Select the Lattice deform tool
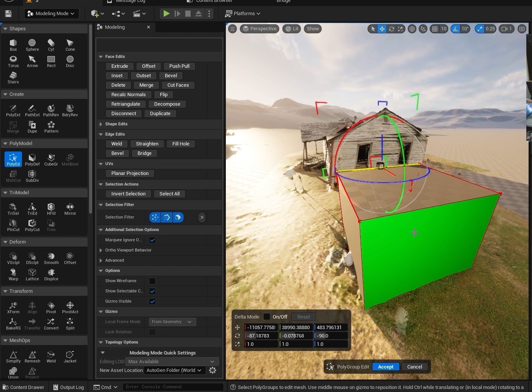532x392 pixels. click(32, 273)
